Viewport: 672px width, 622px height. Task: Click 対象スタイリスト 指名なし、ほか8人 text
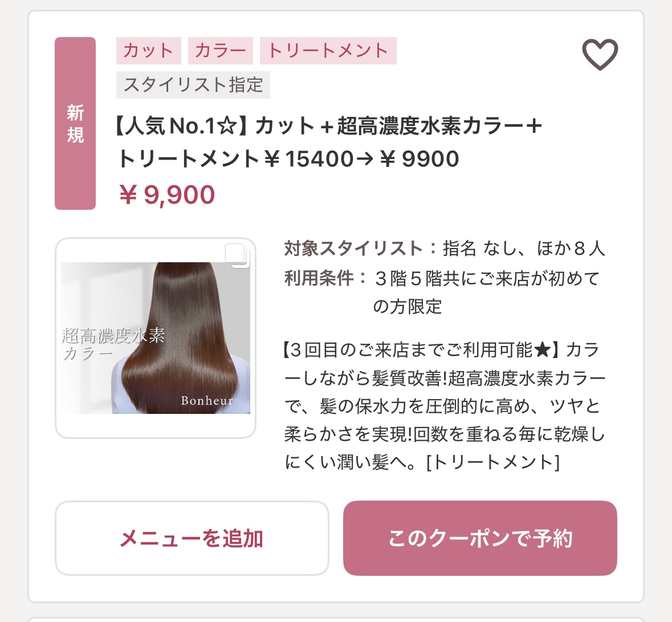tap(445, 248)
